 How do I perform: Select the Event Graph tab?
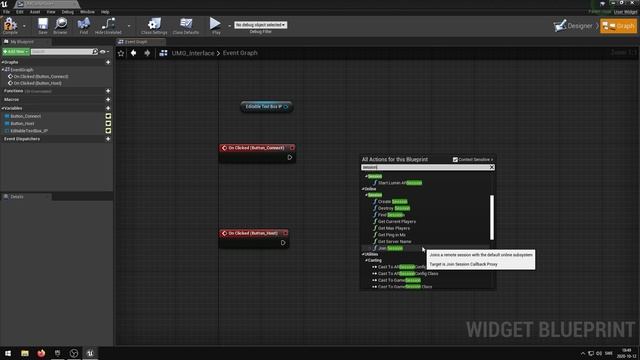[141, 42]
